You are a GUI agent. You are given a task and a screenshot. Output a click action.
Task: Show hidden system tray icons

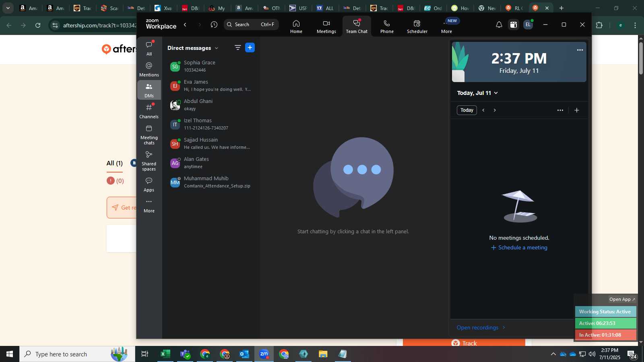pyautogui.click(x=553, y=354)
